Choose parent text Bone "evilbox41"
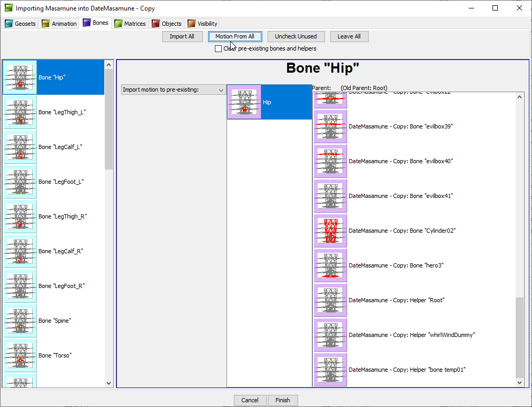 (x=401, y=196)
